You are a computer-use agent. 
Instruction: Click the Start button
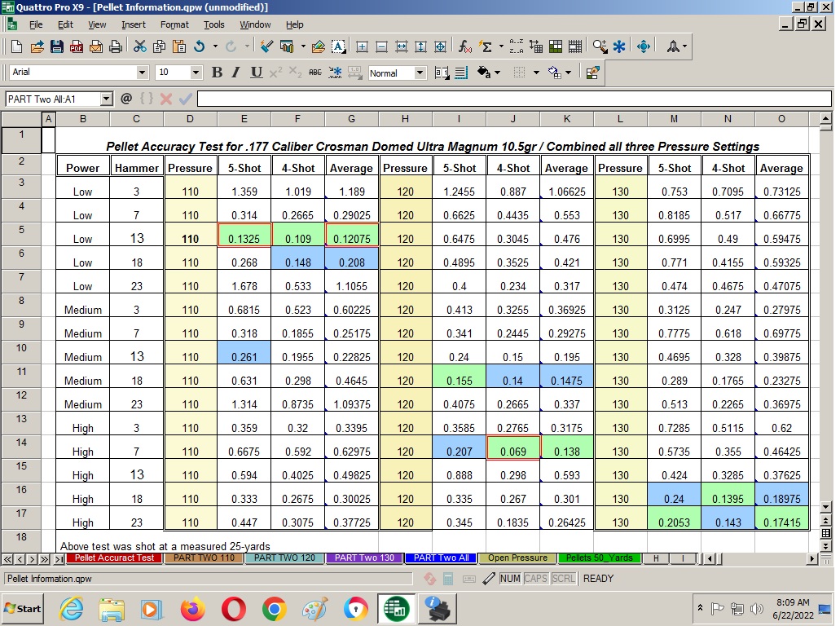(22, 608)
